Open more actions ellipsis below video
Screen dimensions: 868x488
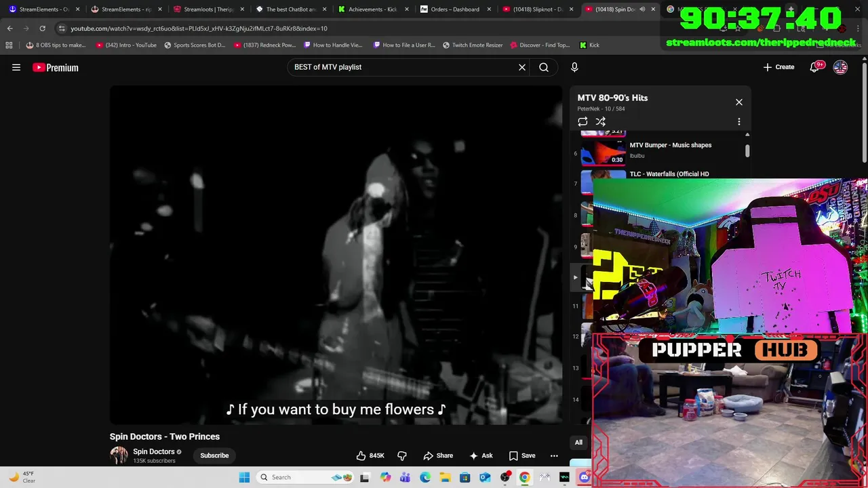(554, 455)
